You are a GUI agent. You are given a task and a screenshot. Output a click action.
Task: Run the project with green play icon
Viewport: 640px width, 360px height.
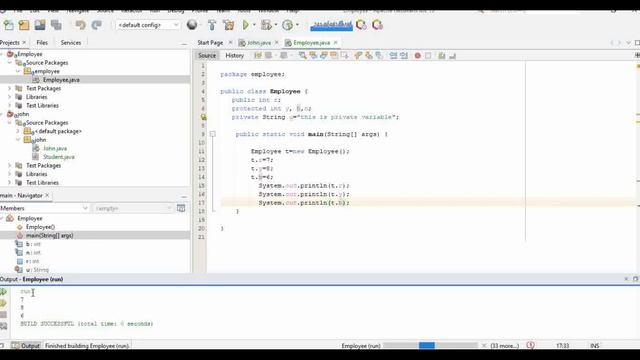246,25
